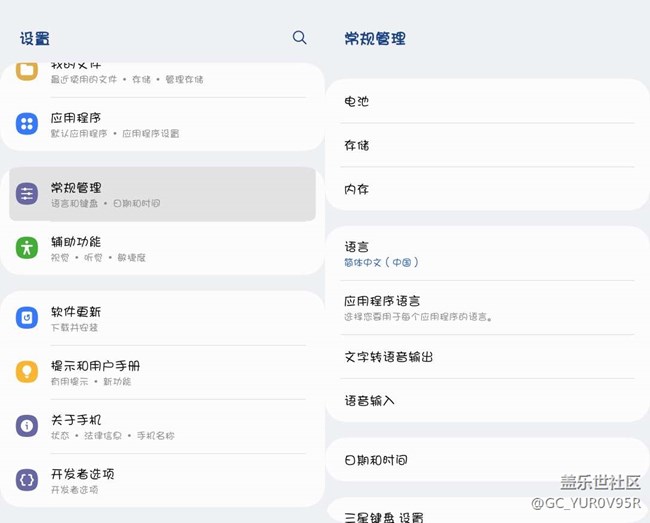
Task: Tap the yellow 我的文件 folder icon
Action: 27,70
